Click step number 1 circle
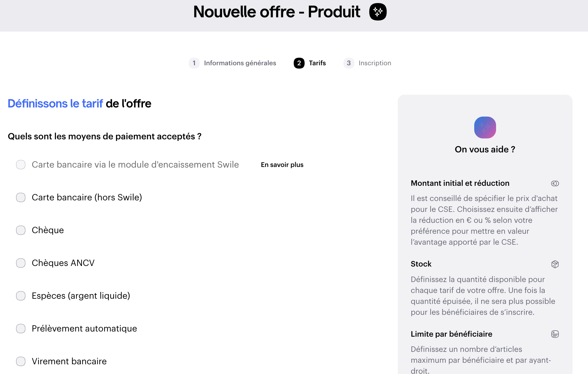Viewport: 588px width, 374px height. tap(194, 63)
